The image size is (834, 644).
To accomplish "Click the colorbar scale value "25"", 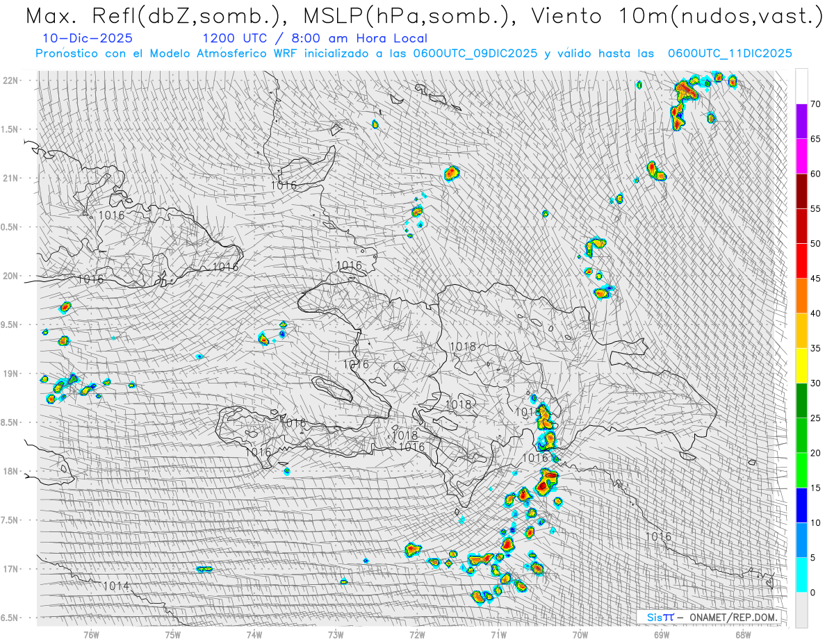I will [x=817, y=418].
